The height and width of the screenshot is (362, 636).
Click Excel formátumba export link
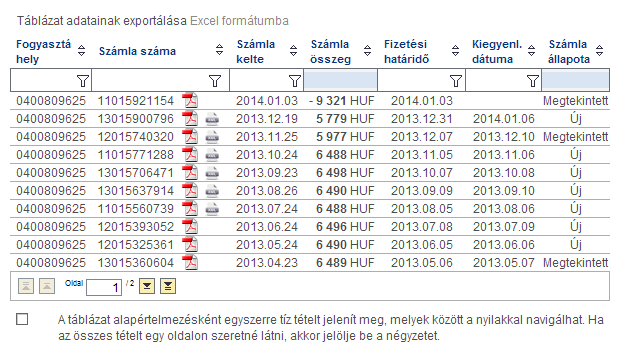tap(239, 21)
